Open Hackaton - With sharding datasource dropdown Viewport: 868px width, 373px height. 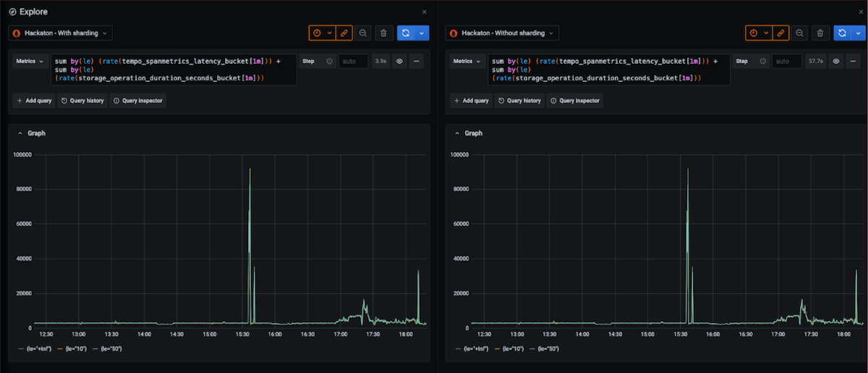(x=60, y=33)
